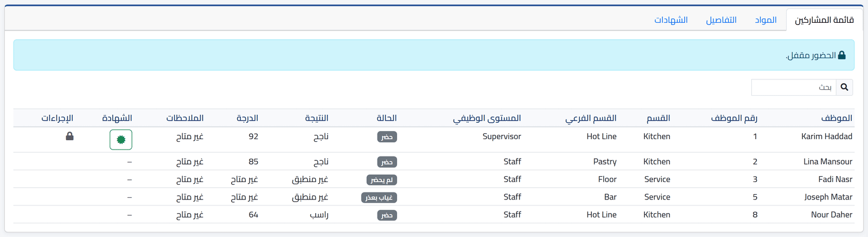
Task: Click score 64 in Nour Daher's row
Action: (253, 215)
